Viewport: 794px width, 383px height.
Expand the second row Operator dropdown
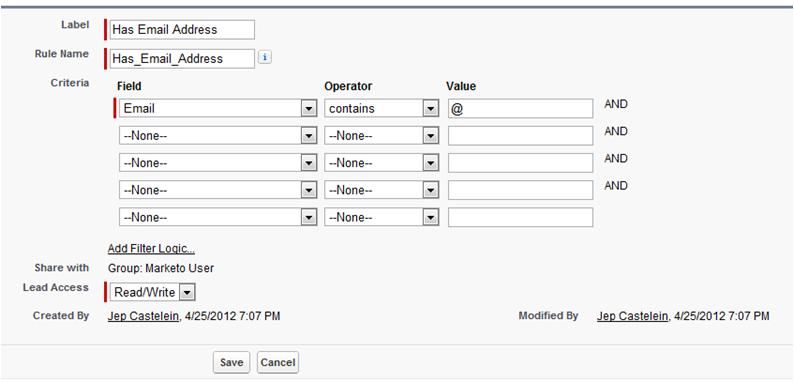click(x=381, y=136)
